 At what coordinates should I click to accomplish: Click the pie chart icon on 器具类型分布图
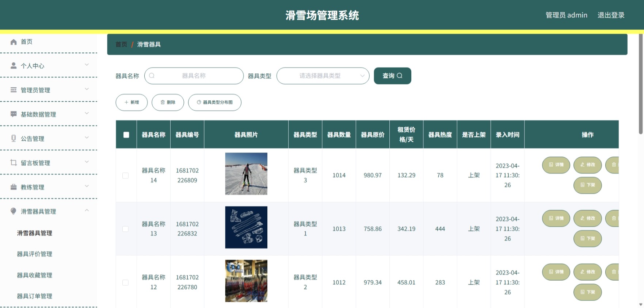tap(199, 103)
